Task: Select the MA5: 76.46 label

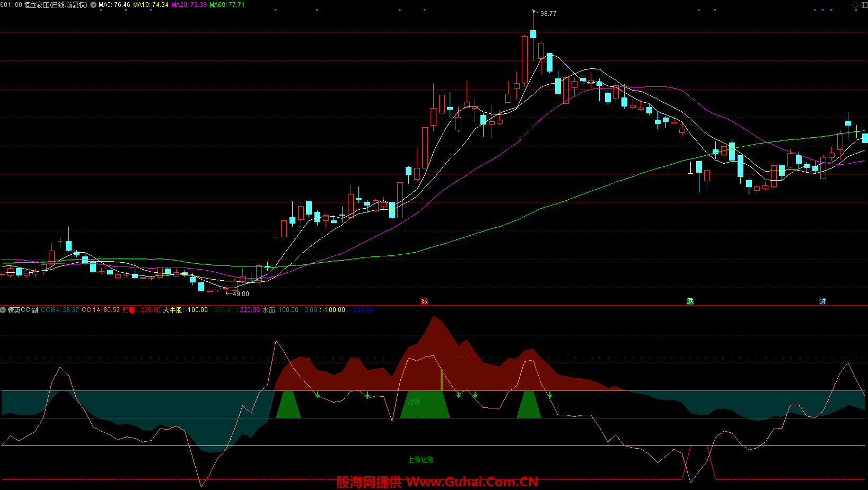Action: [115, 5]
